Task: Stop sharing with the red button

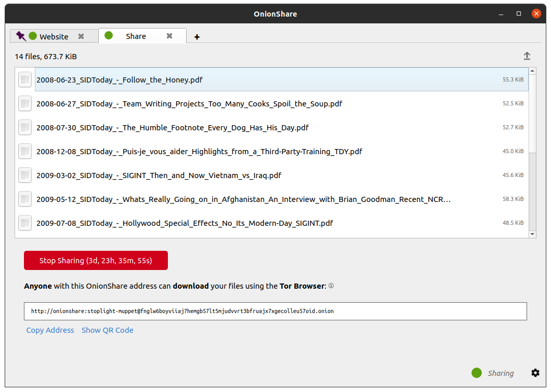Action: click(96, 261)
